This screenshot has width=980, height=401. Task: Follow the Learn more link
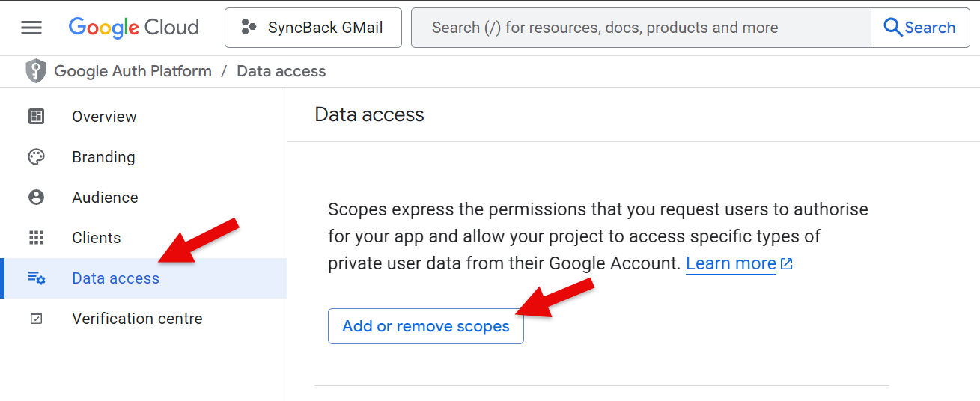(731, 263)
